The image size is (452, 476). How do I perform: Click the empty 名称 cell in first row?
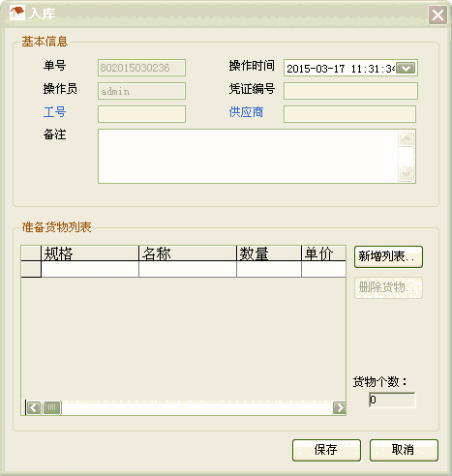188,269
